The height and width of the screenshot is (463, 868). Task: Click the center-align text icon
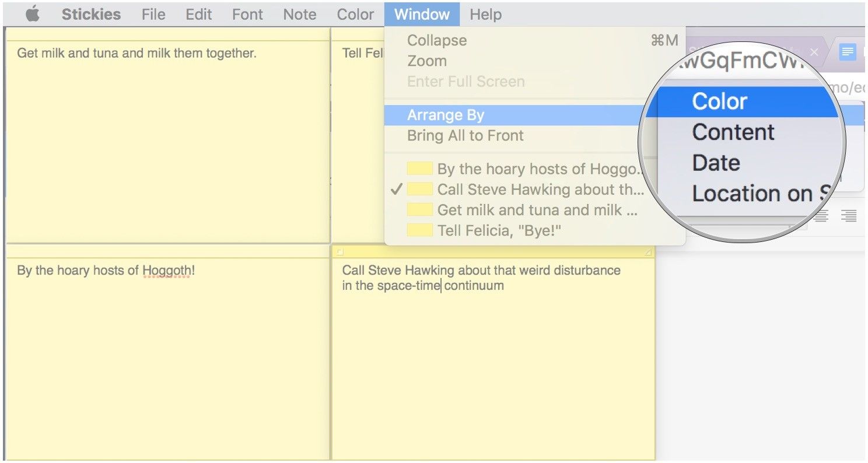(821, 216)
